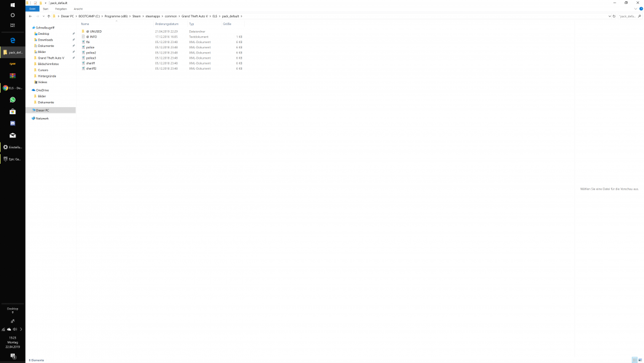Image resolution: width=644 pixels, height=363 pixels.
Task: Click the volume speaker tray icon
Action: 15,329
